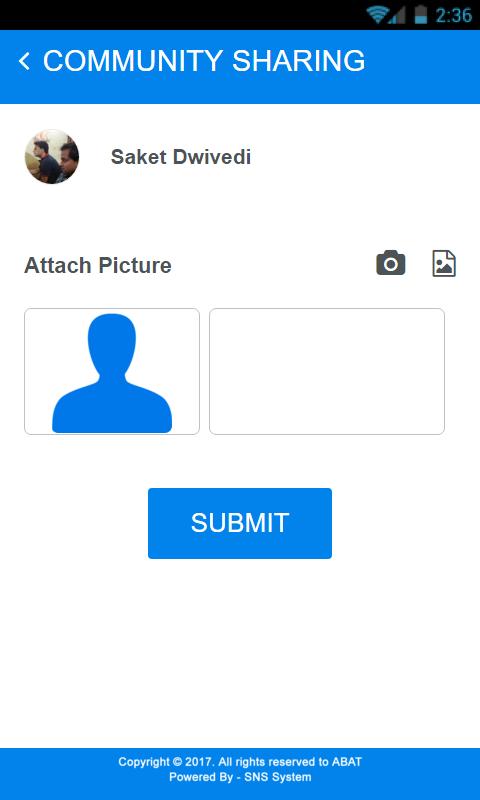Submit the community sharing post
This screenshot has width=480, height=800.
[x=240, y=523]
